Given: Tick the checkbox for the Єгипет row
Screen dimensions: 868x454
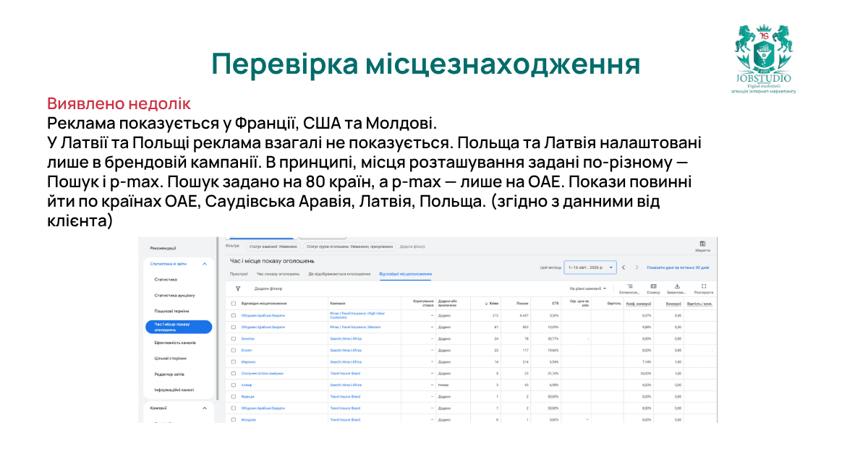Looking at the screenshot, I should tap(233, 350).
